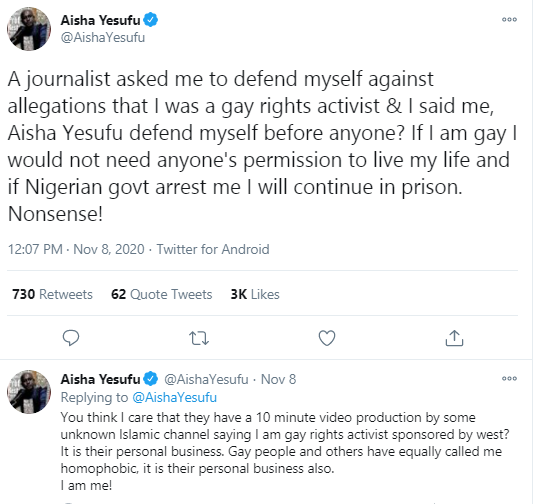Viewport: 533px width, 504px height.
Task: Click the reply speech bubble icon
Action: click(x=71, y=338)
